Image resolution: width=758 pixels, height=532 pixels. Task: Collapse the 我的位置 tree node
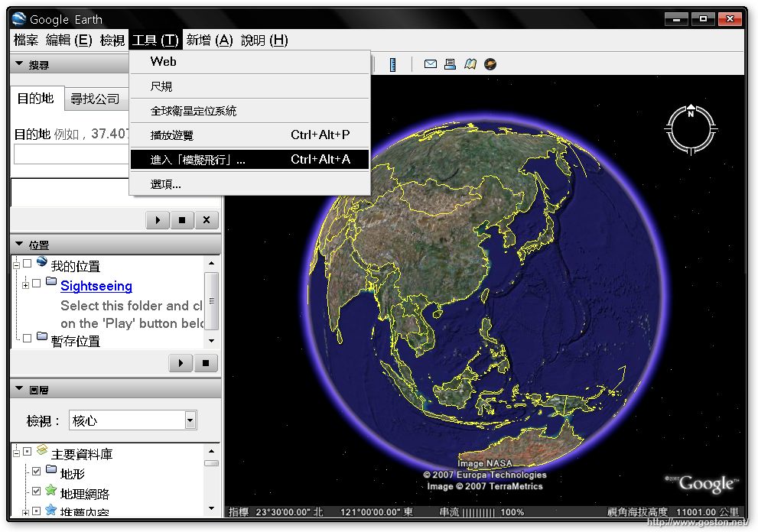point(16,264)
